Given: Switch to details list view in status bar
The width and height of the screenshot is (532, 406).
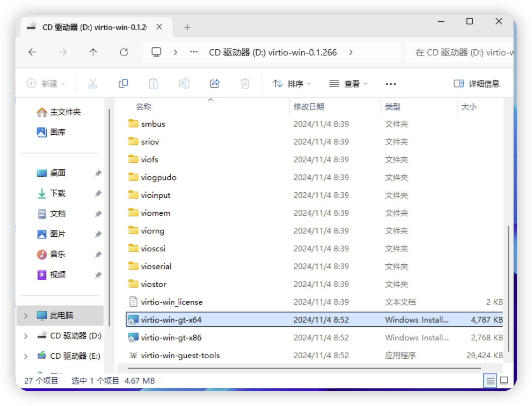Looking at the screenshot, I should click(x=490, y=381).
